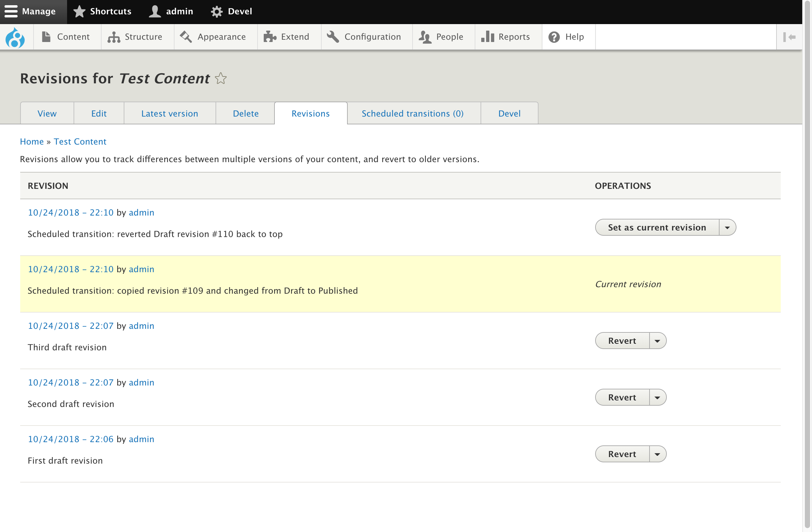The image size is (812, 532).
Task: Click text "Third draft revision"
Action: pyautogui.click(x=67, y=347)
